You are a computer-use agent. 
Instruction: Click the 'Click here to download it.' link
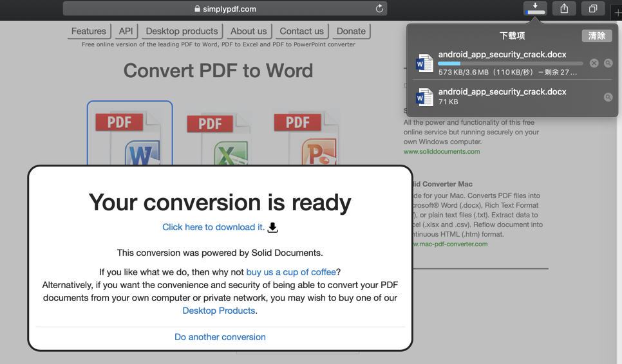pos(213,227)
